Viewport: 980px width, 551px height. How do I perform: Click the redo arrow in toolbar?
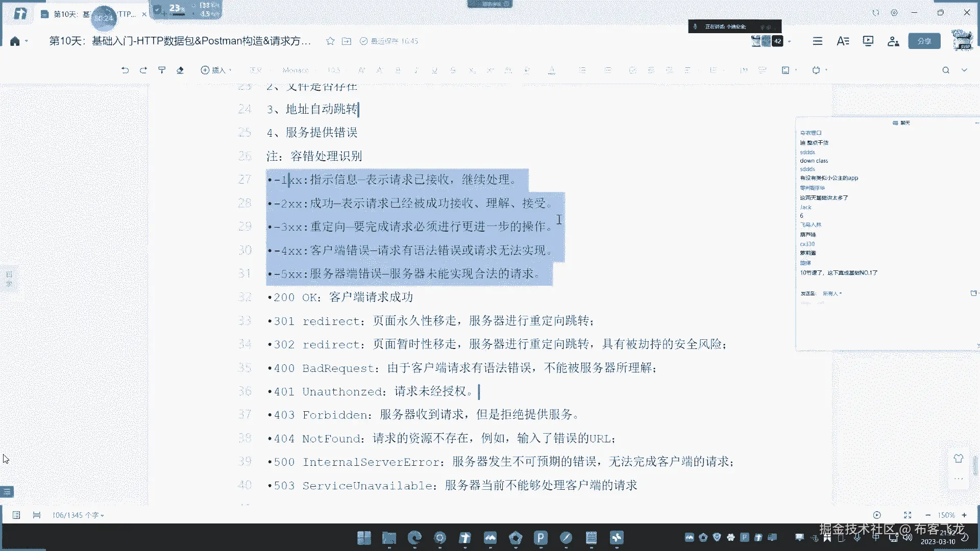(143, 70)
